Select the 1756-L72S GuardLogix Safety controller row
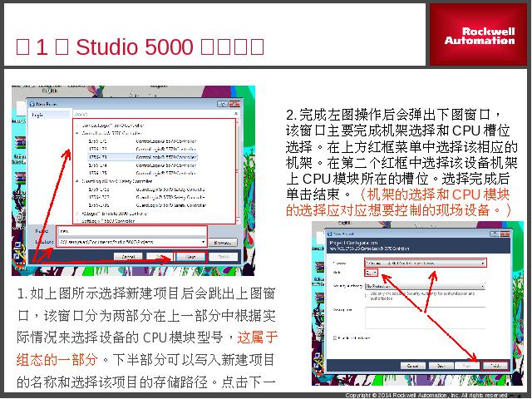532x399 pixels. point(147,197)
